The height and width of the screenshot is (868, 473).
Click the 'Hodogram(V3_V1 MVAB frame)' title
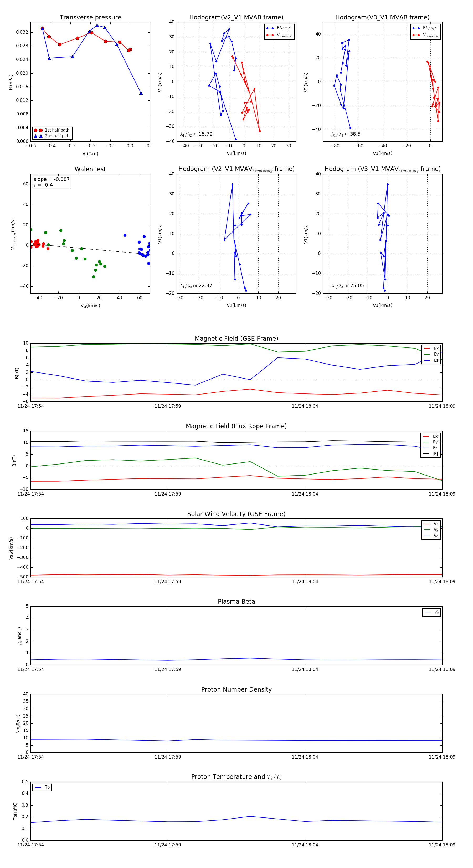pyautogui.click(x=382, y=18)
